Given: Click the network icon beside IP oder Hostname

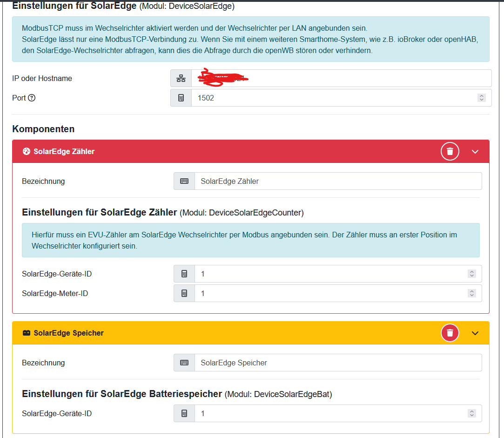Looking at the screenshot, I should 181,78.
